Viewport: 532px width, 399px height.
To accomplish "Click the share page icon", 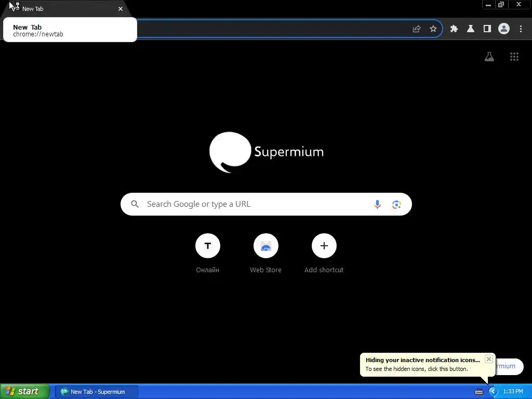I will (417, 29).
